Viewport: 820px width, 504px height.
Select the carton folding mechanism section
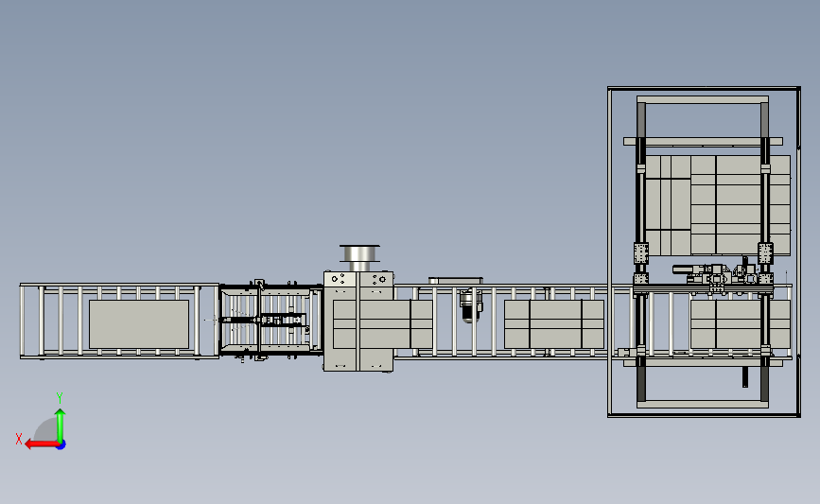270,321
